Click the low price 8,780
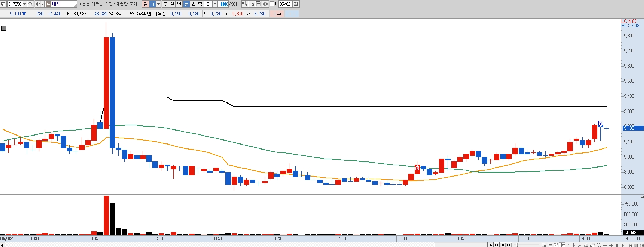The height and width of the screenshot is (247, 644). pyautogui.click(x=260, y=14)
